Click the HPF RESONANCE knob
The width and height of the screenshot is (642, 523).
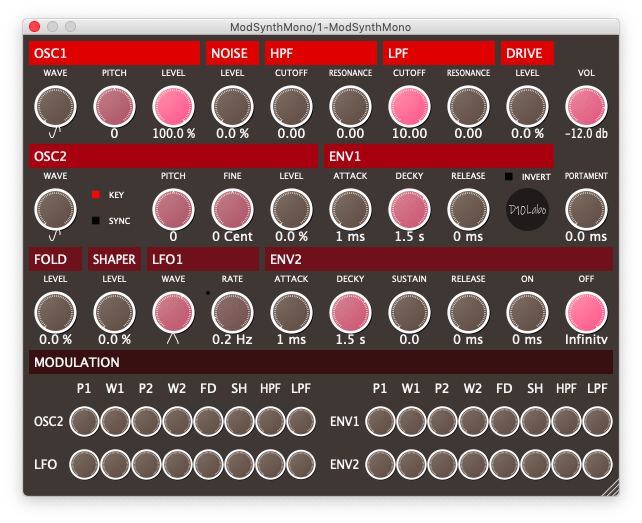coord(350,105)
